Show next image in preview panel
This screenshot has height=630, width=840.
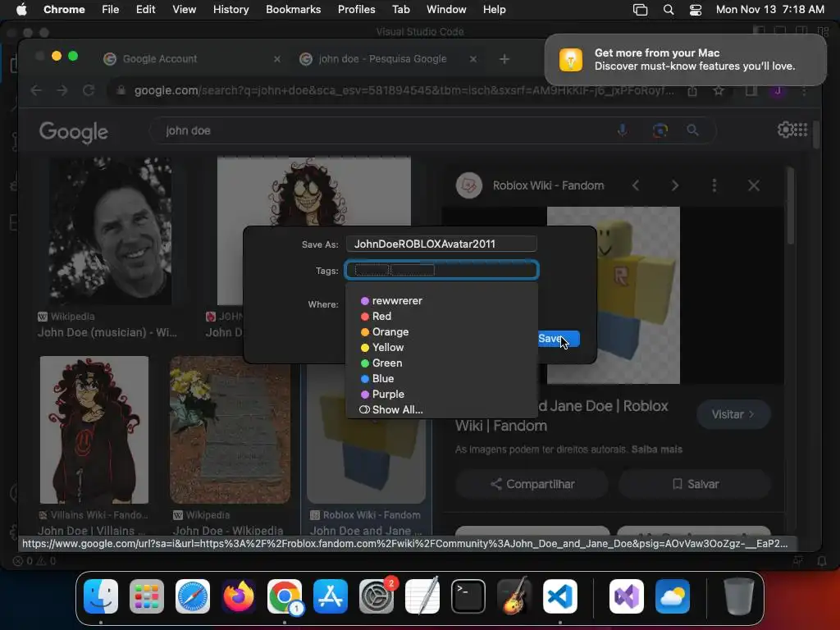[x=675, y=185]
